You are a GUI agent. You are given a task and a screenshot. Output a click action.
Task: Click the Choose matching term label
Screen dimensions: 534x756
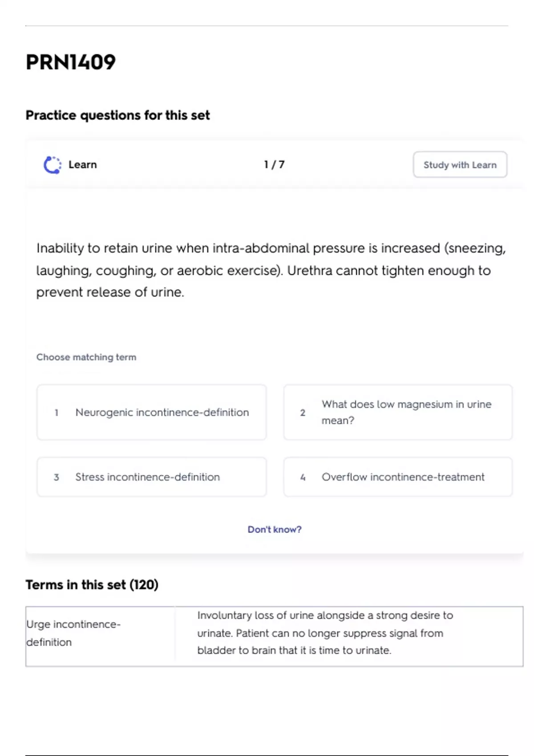86,357
